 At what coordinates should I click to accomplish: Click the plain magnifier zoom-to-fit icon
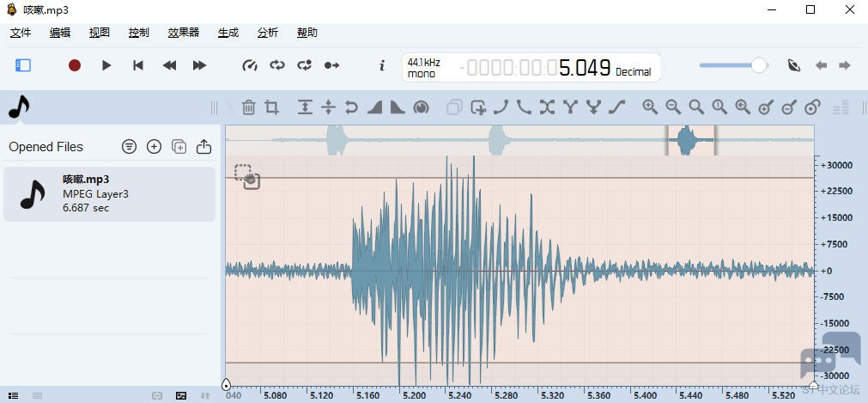(x=696, y=107)
